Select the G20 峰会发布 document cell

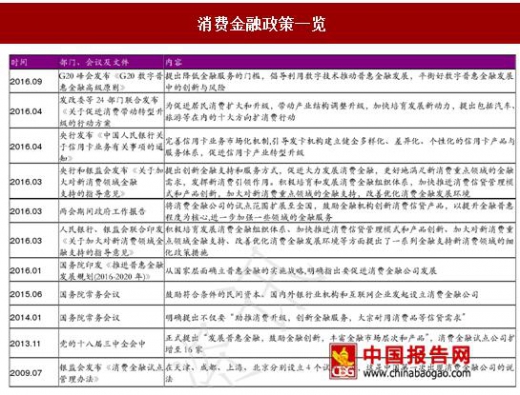[x=111, y=81]
